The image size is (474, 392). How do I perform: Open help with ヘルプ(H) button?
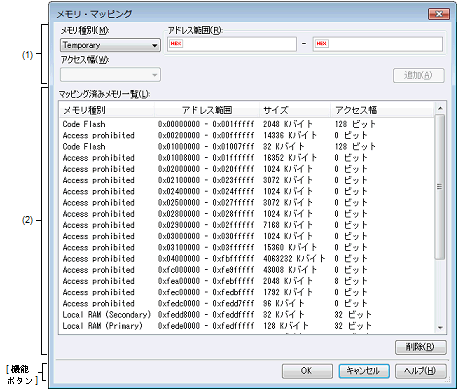tap(420, 371)
